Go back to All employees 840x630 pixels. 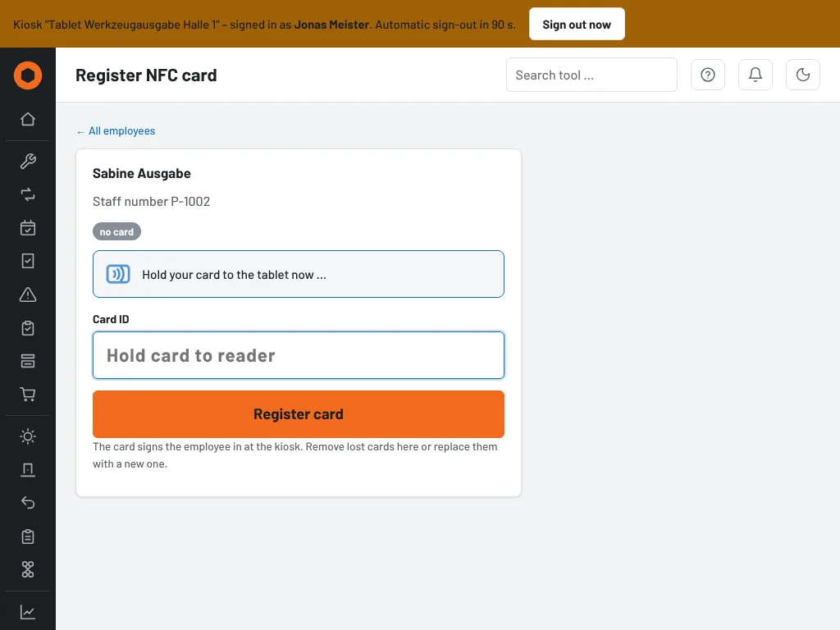click(116, 131)
